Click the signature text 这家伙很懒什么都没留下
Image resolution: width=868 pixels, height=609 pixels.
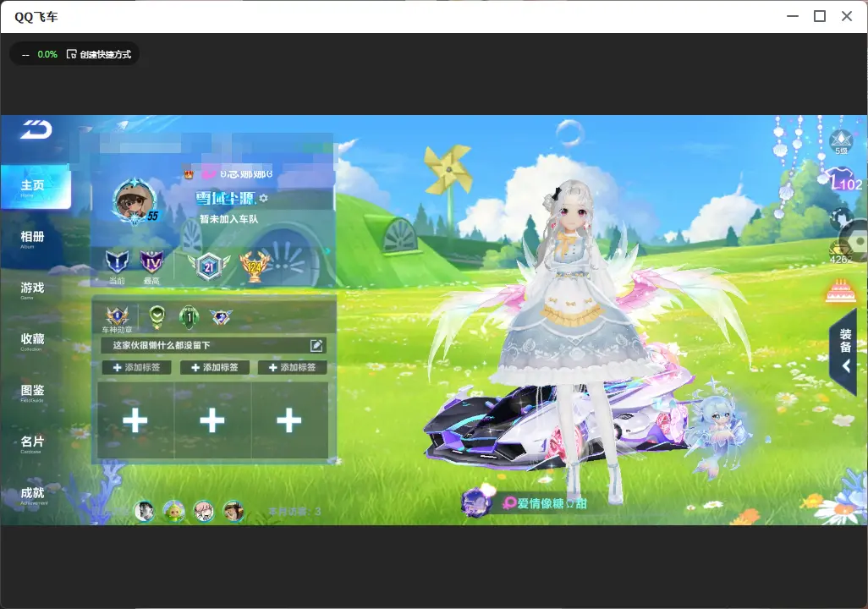[162, 345]
